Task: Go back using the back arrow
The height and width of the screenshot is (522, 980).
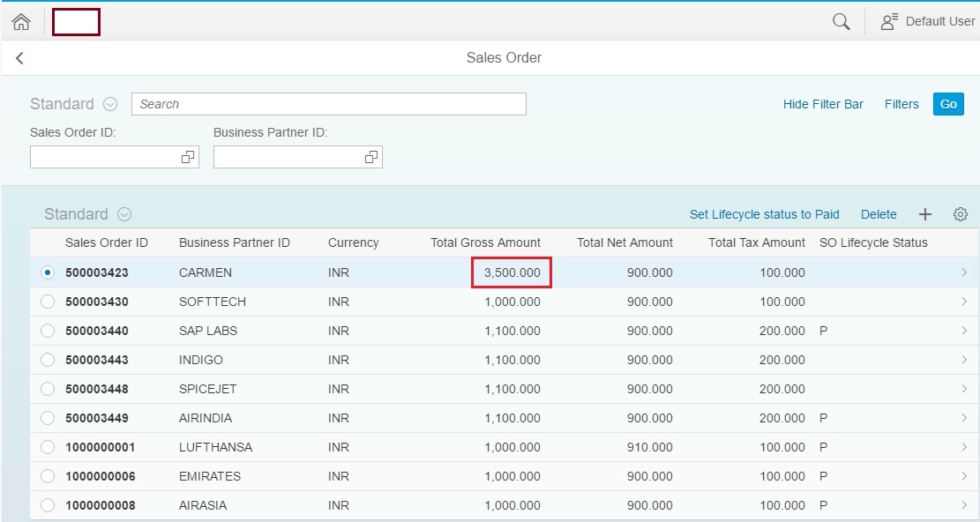Action: click(x=19, y=57)
